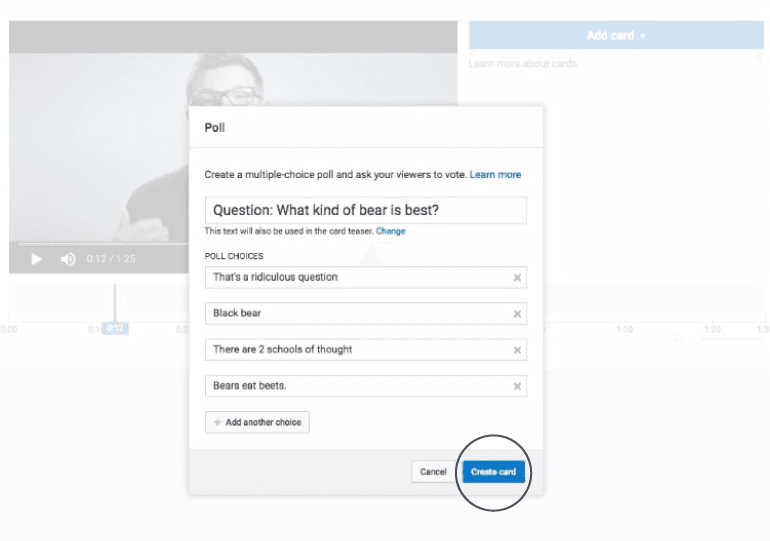
Task: Play the video preview
Action: pyautogui.click(x=37, y=259)
